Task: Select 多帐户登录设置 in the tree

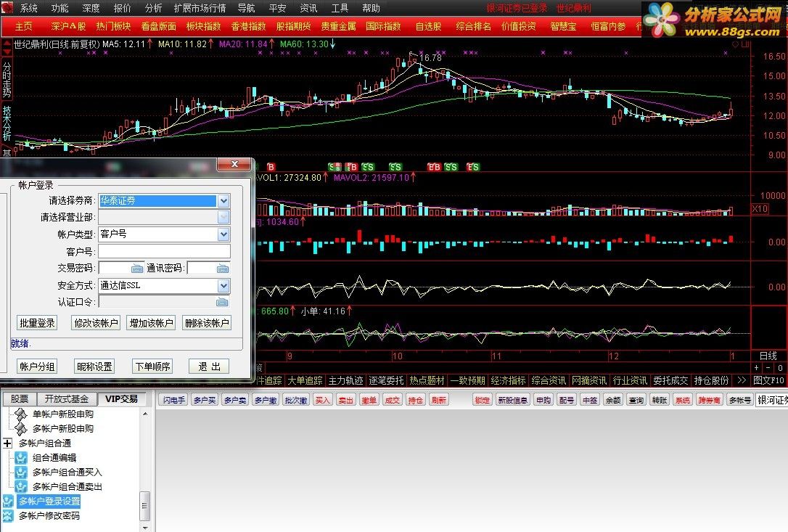Action: (49, 502)
